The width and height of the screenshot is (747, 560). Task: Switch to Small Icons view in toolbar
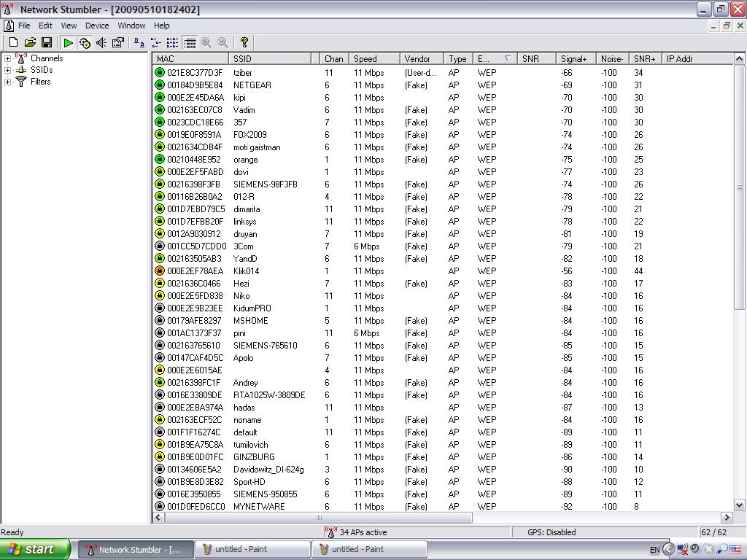156,43
